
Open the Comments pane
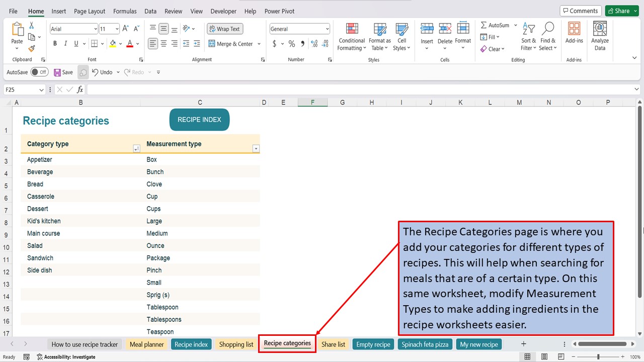pos(580,10)
